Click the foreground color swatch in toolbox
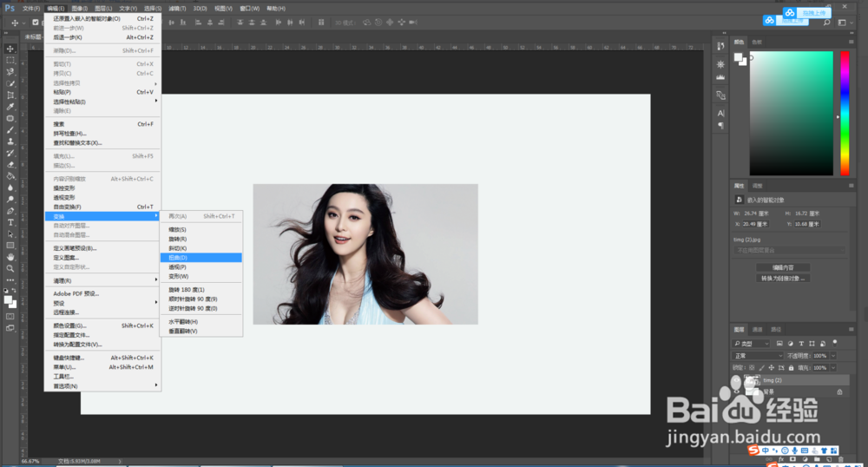Screen dimensions: 868x467 pyautogui.click(x=9, y=300)
